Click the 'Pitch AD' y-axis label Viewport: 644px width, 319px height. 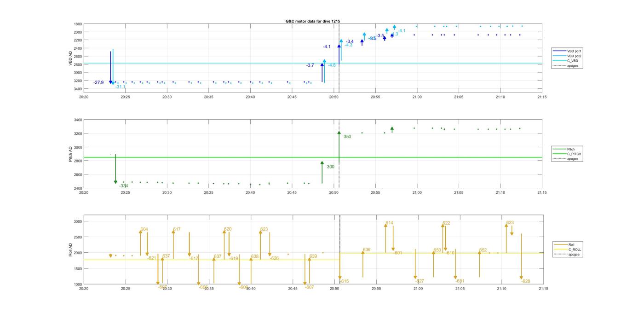tap(70, 154)
